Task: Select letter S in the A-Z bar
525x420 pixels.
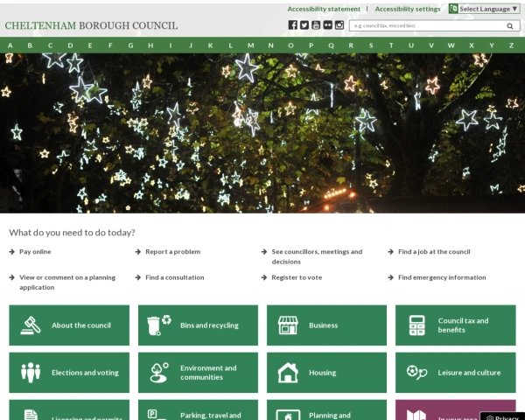Action: pyautogui.click(x=371, y=45)
